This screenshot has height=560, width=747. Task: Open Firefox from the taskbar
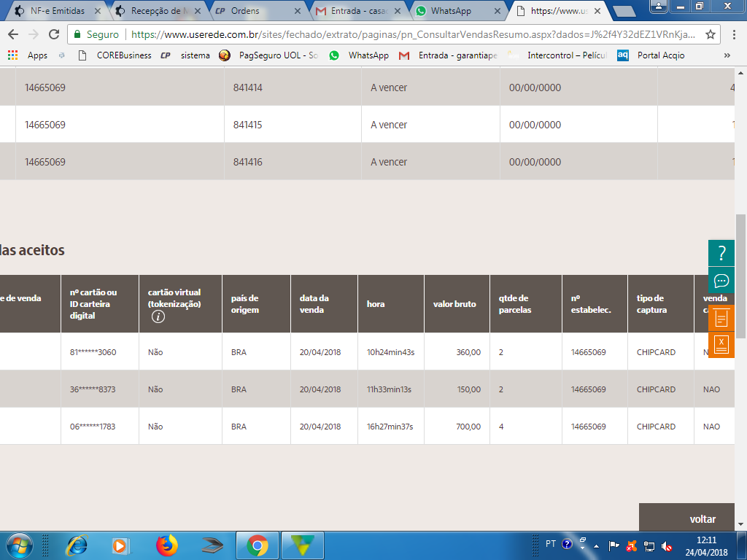click(x=167, y=545)
